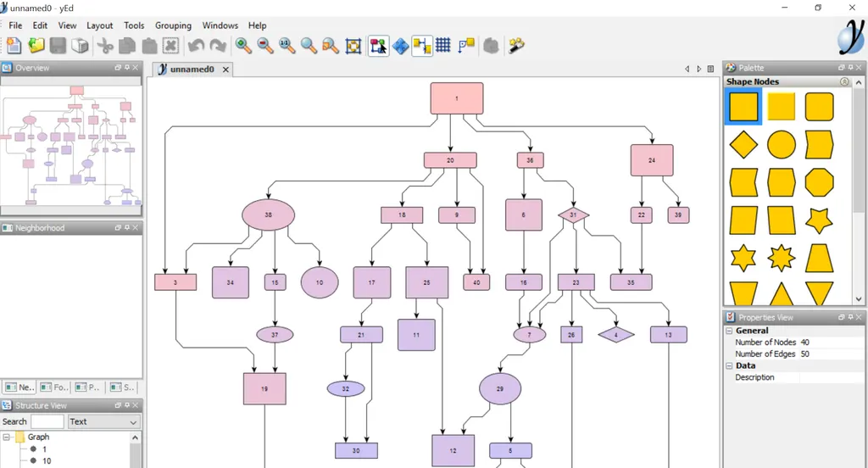Image resolution: width=868 pixels, height=468 pixels.
Task: Close the unnamed0 document tab
Action: point(225,70)
